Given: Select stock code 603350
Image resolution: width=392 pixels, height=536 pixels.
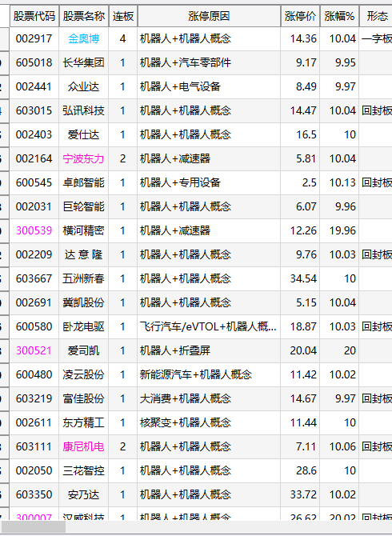Looking at the screenshot, I should 34,494.
